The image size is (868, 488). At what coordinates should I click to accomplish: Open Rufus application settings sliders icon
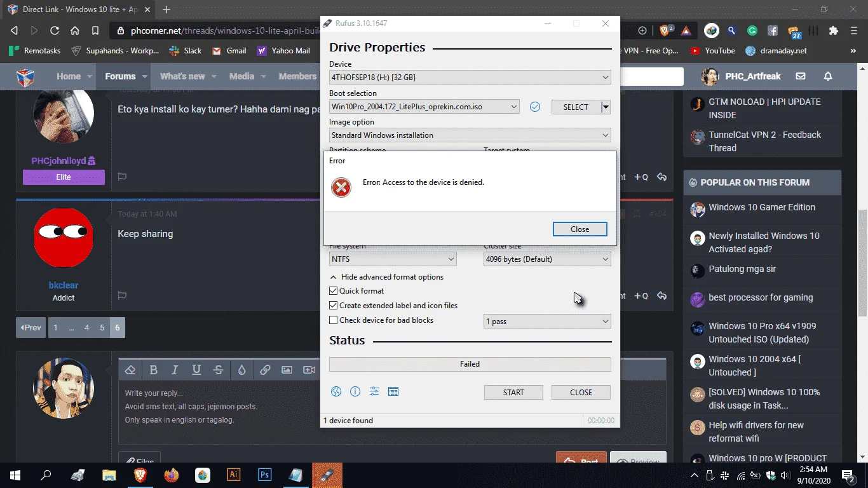coord(374,391)
